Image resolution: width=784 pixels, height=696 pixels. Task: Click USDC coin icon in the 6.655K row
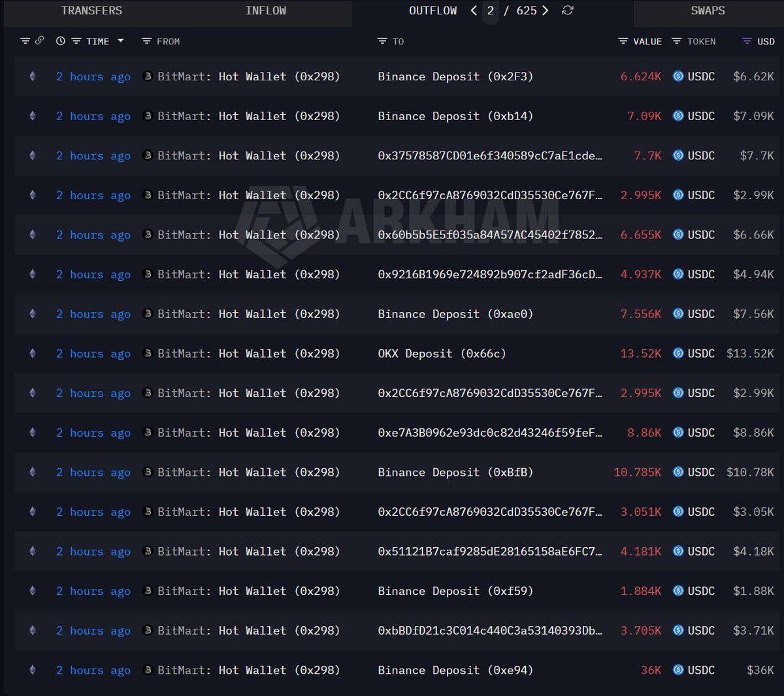click(x=678, y=234)
